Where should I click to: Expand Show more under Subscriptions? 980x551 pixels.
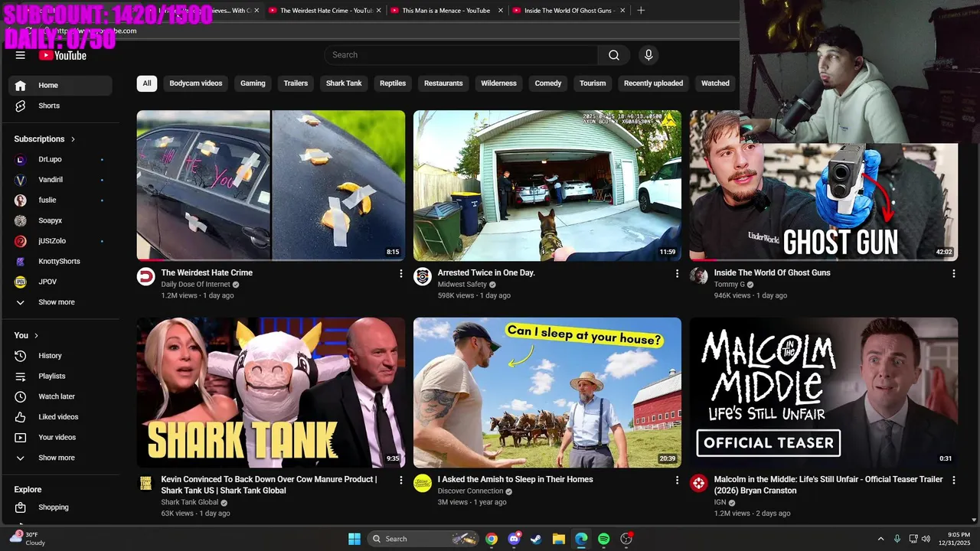[60, 302]
